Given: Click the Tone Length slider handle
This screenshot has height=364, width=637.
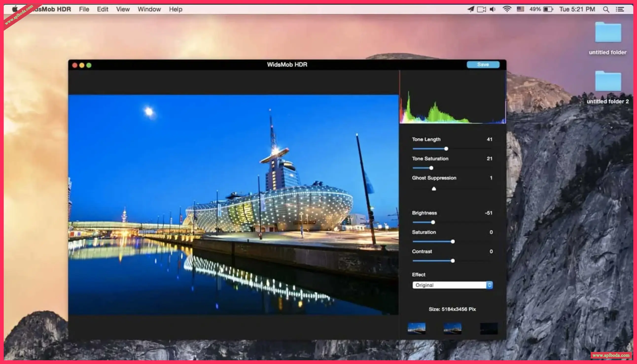Looking at the screenshot, I should pyautogui.click(x=446, y=149).
